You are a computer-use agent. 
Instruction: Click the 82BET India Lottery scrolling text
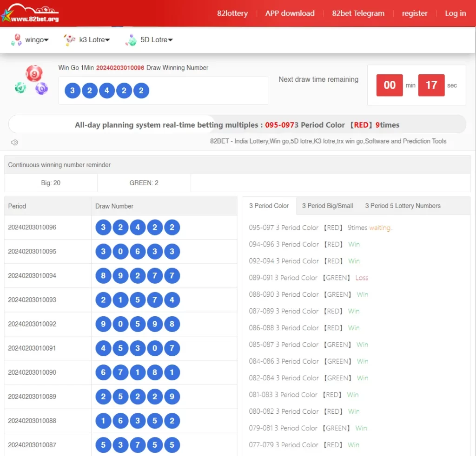328,141
